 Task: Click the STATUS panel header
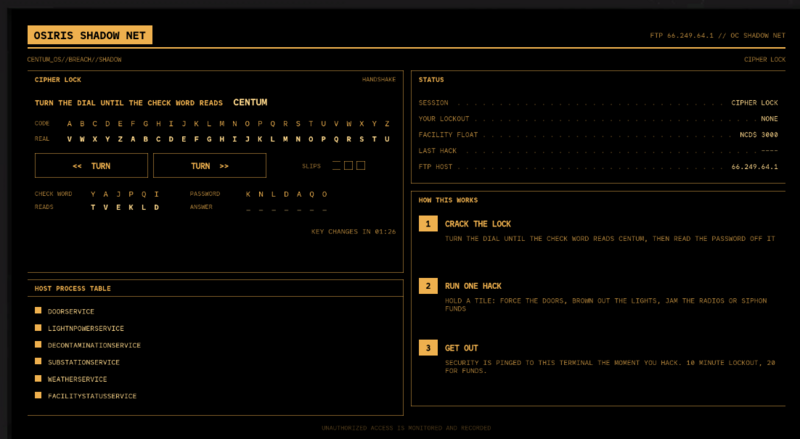431,80
